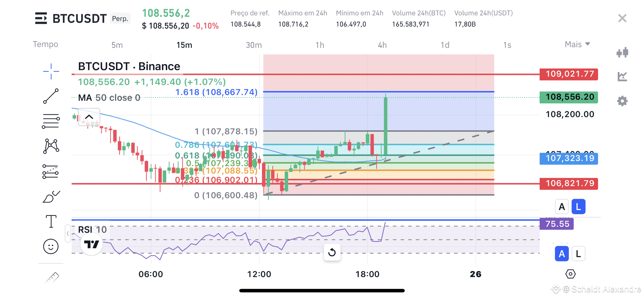The image size is (644, 298).
Task: Select the brush drawing tool
Action: [51, 197]
